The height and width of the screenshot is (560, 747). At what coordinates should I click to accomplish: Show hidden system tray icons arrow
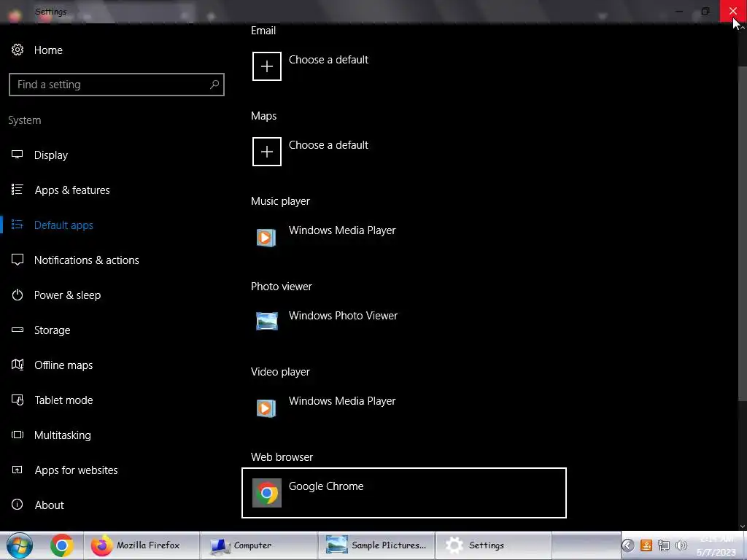pos(628,545)
